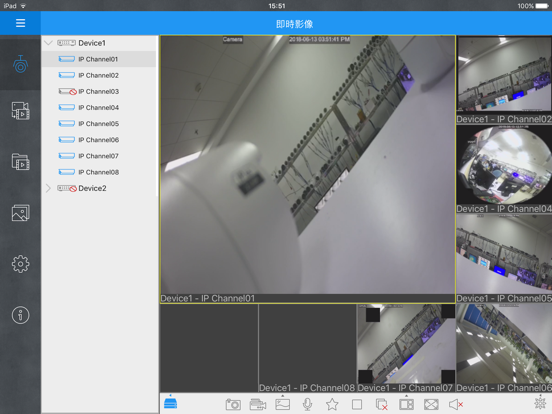Click the Wi-Fi status icon
552x414 pixels.
click(23, 6)
